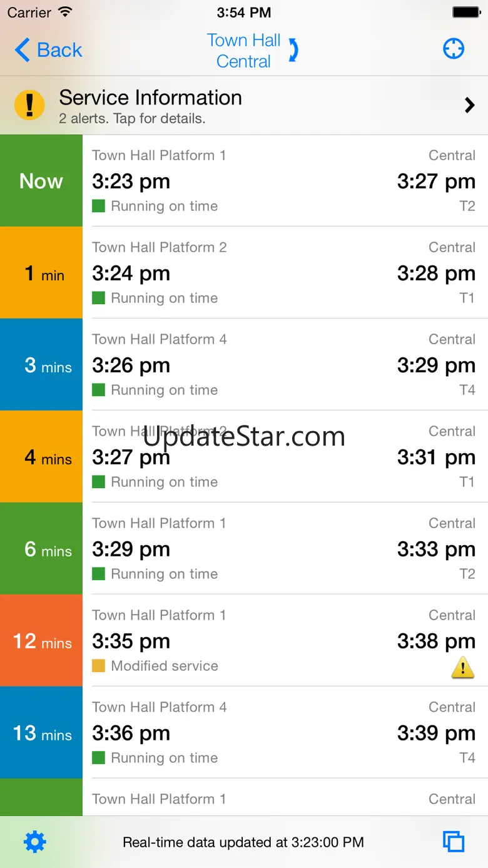Tap the Town Hall Central route title

coord(243,51)
